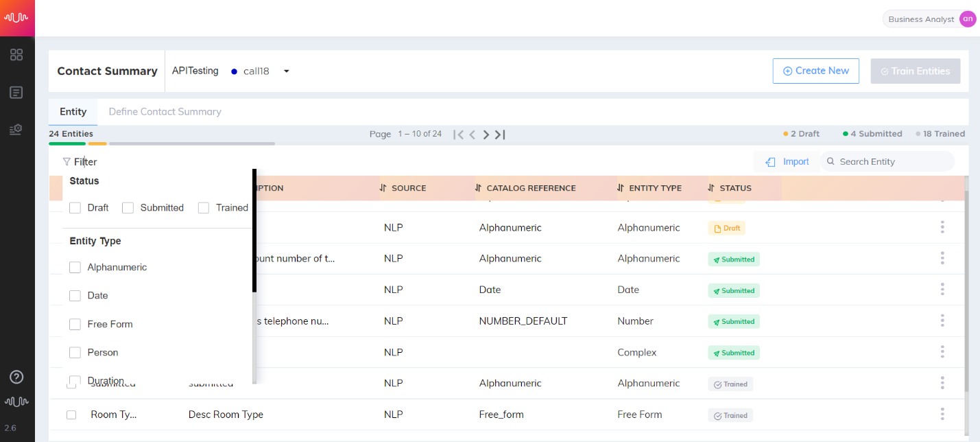
Task: Click the Business Analyst profile pill
Action: tap(929, 19)
